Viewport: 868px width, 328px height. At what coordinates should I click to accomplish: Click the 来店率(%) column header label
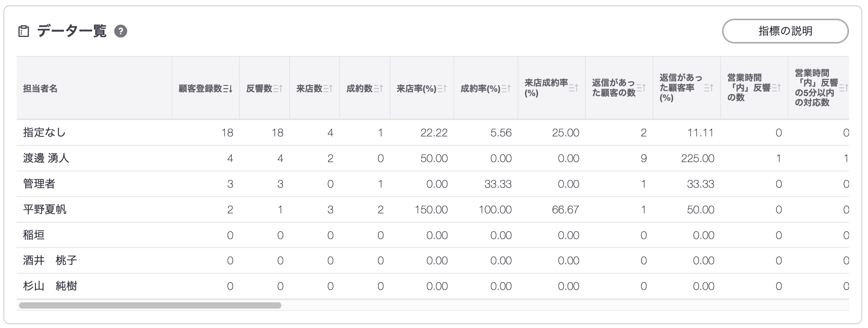coord(417,89)
